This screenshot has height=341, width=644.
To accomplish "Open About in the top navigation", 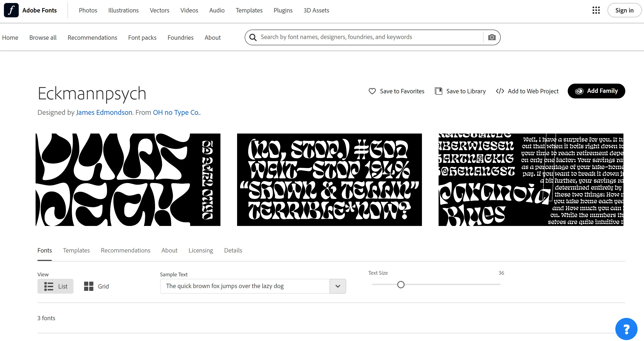I will (x=213, y=37).
